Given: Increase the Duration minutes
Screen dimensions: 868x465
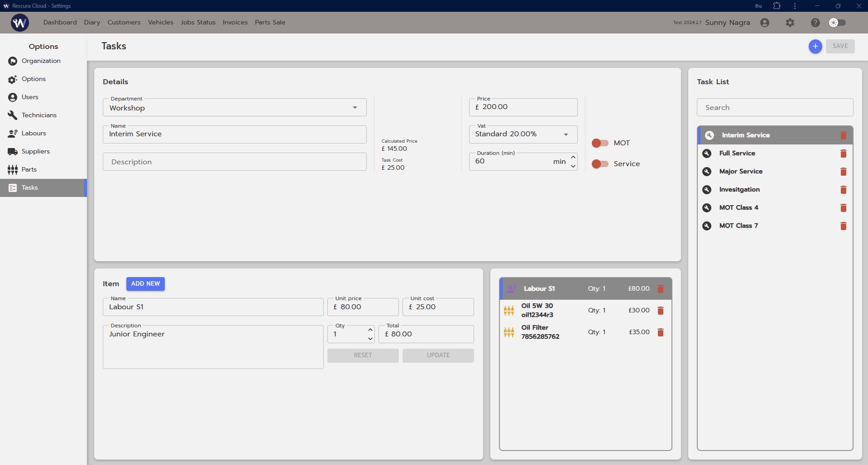Looking at the screenshot, I should (573, 157).
